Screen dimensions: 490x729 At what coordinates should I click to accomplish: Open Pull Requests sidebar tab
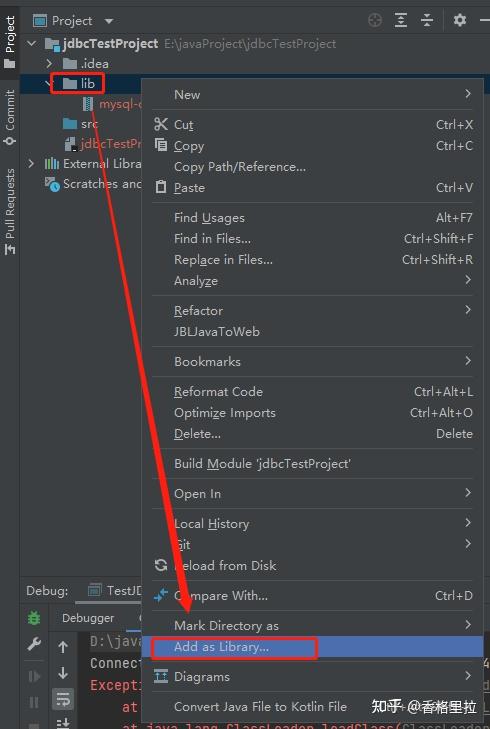(x=10, y=212)
